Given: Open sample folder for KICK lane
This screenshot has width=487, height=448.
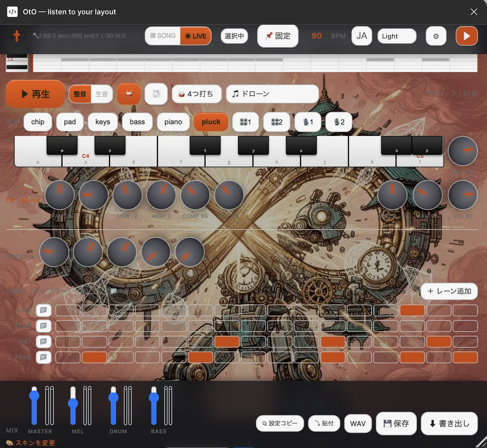Looking at the screenshot, I should (x=43, y=310).
